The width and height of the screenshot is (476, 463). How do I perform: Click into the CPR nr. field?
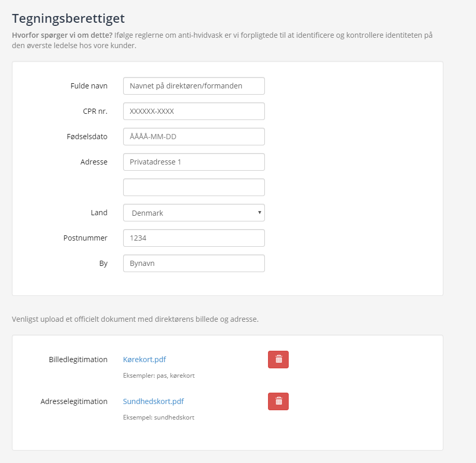pos(194,111)
